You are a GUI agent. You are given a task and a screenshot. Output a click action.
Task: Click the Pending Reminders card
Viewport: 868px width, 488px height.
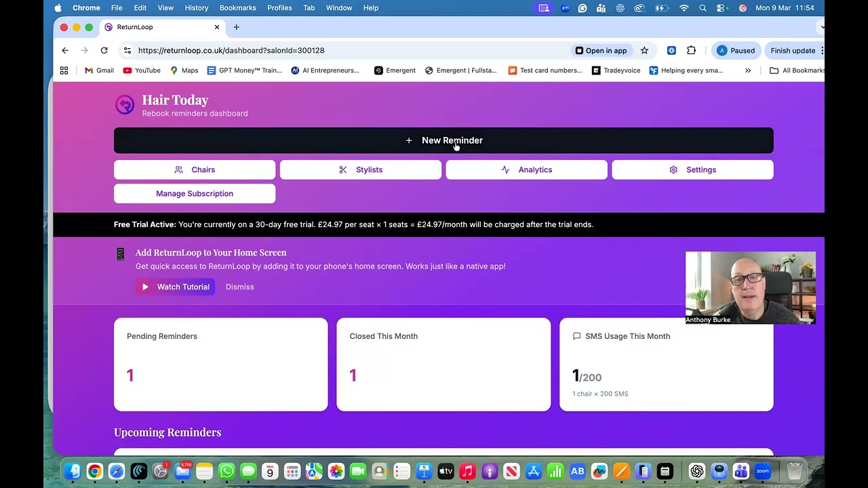pyautogui.click(x=221, y=365)
